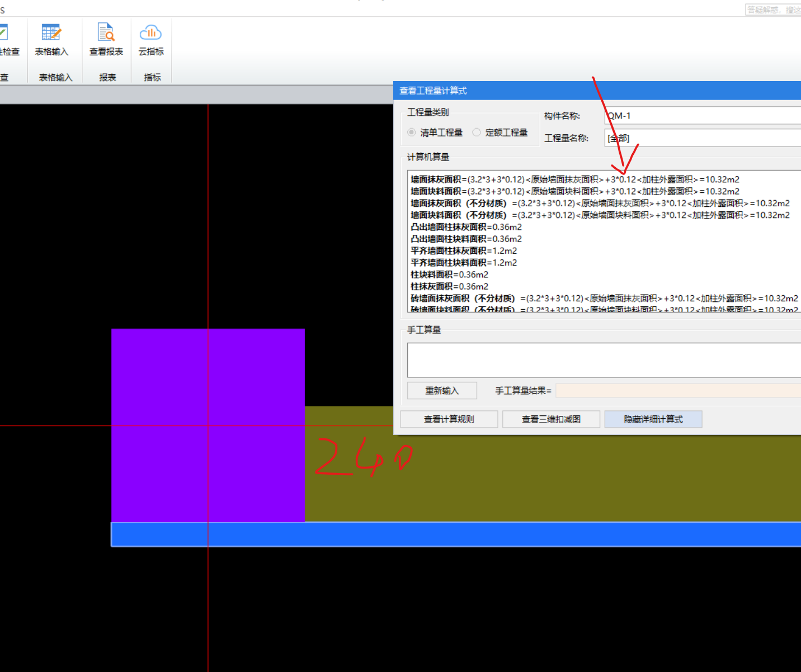Open 查看报表 report viewer
The width and height of the screenshot is (801, 672).
click(x=106, y=40)
